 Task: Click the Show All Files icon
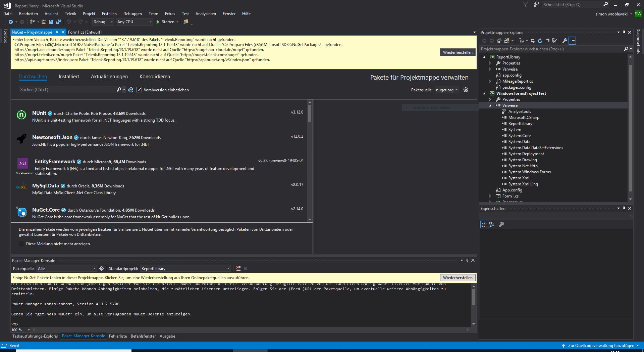pos(555,41)
